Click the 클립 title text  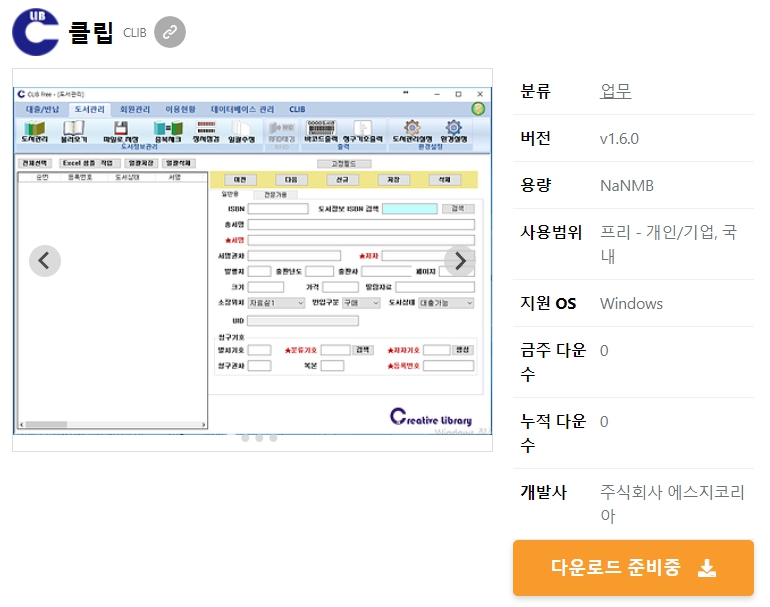click(91, 32)
